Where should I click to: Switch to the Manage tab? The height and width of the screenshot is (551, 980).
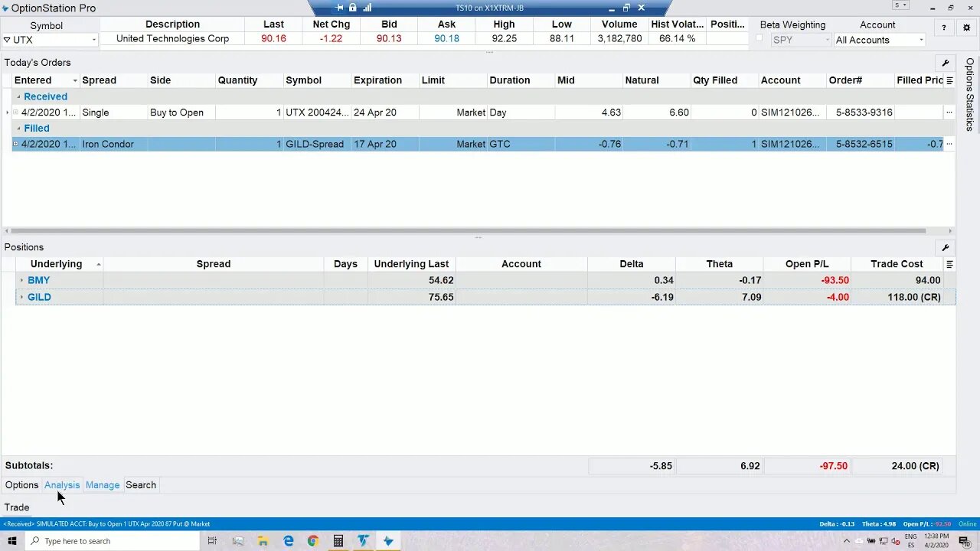pyautogui.click(x=103, y=485)
